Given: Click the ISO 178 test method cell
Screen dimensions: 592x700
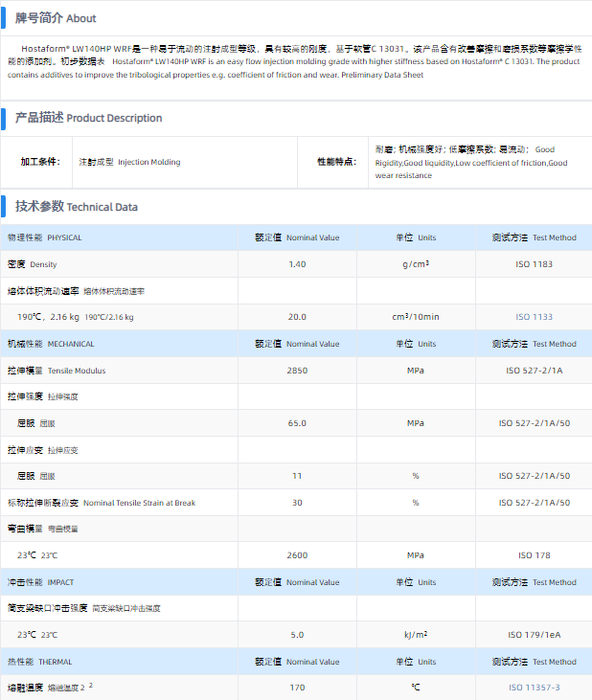Looking at the screenshot, I should pyautogui.click(x=534, y=555).
